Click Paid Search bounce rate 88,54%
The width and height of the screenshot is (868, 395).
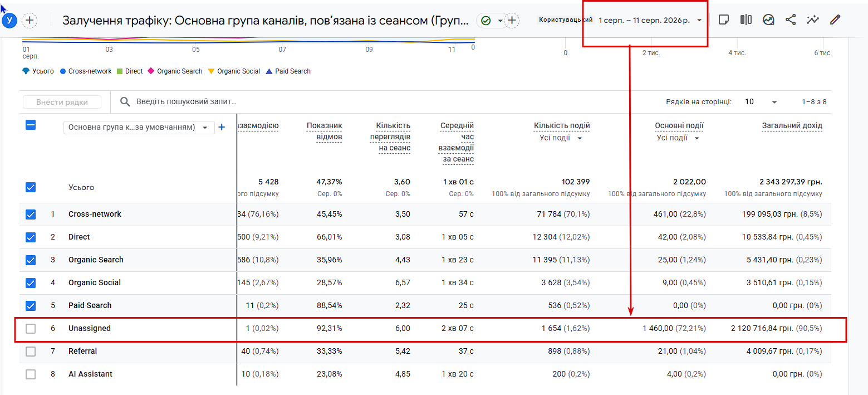(329, 305)
